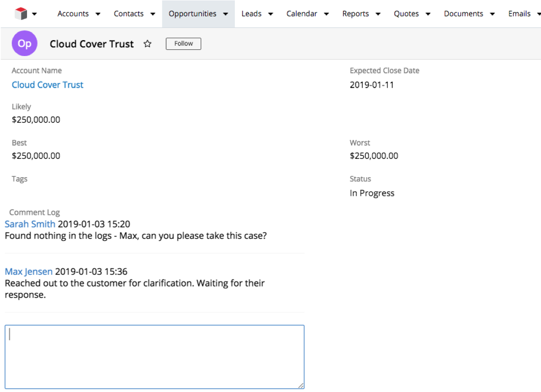
Task: Expand the Calendar dropdown arrow
Action: [x=326, y=14]
